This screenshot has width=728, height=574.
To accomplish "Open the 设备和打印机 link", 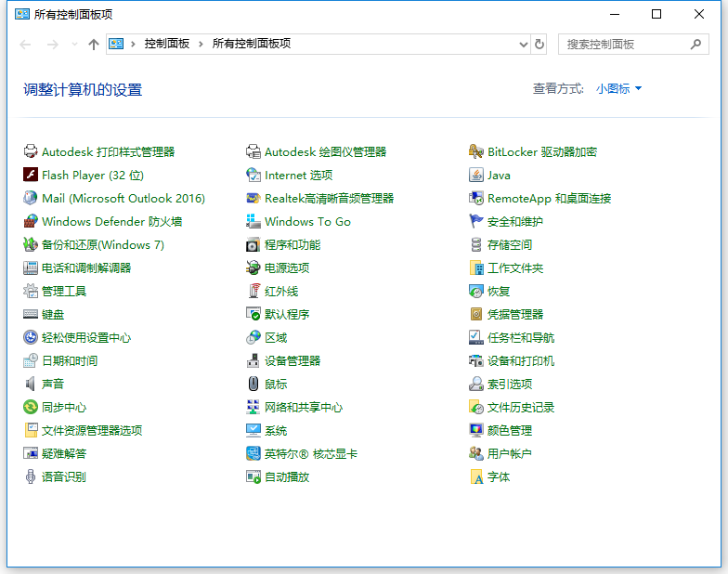I will (x=521, y=360).
